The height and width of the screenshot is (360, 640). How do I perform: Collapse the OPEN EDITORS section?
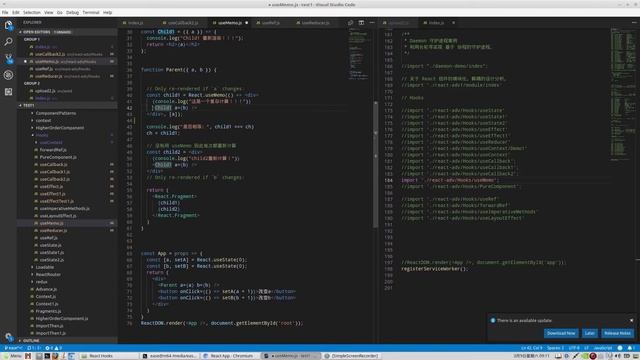[x=67, y=32]
